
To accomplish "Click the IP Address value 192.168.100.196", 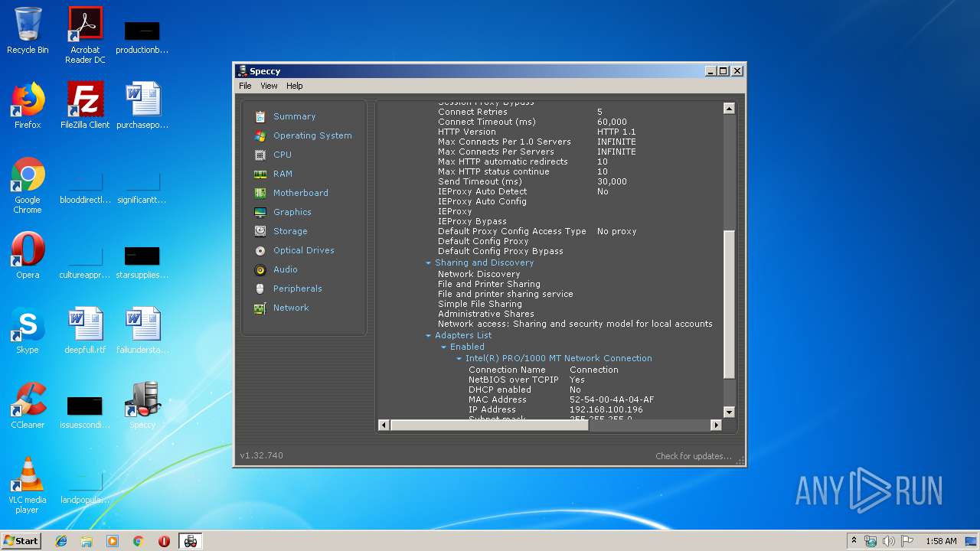I will [x=606, y=409].
